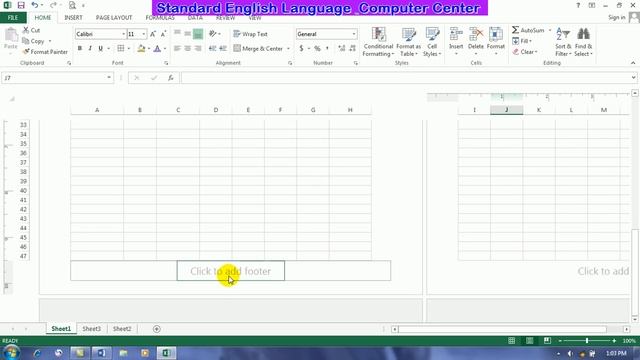640x360 pixels.
Task: Choose Fill Color paint bucket
Action: (x=141, y=49)
